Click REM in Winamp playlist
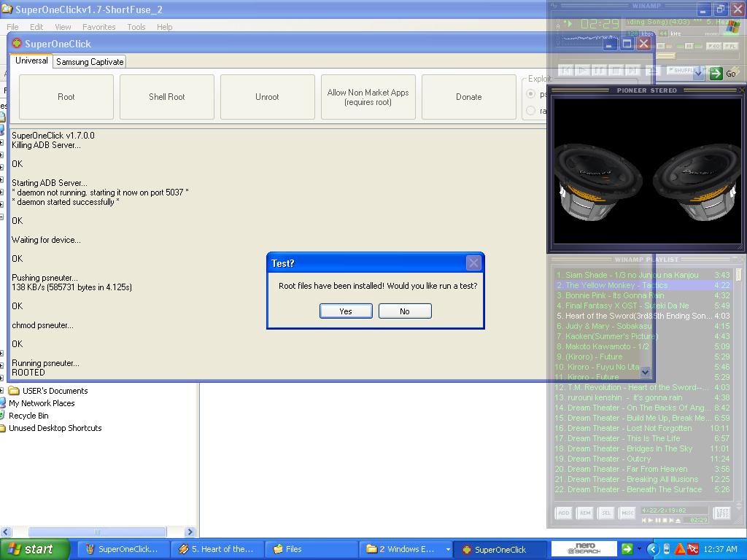The image size is (747, 560). 585,513
